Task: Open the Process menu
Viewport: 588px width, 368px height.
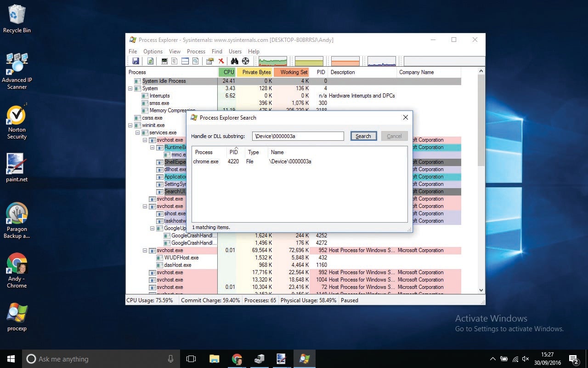Action: pos(196,52)
